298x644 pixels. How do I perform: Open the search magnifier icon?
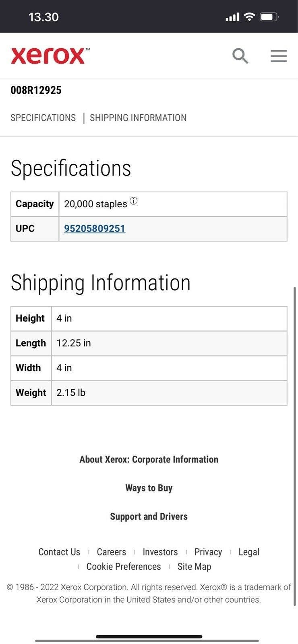pyautogui.click(x=240, y=56)
